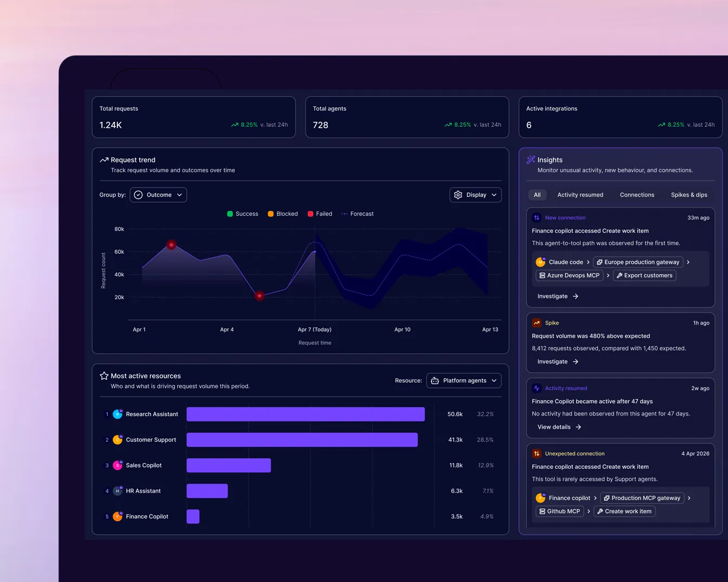Select the Finance Copilot avatar in resources list
The image size is (728, 582).
point(118,516)
